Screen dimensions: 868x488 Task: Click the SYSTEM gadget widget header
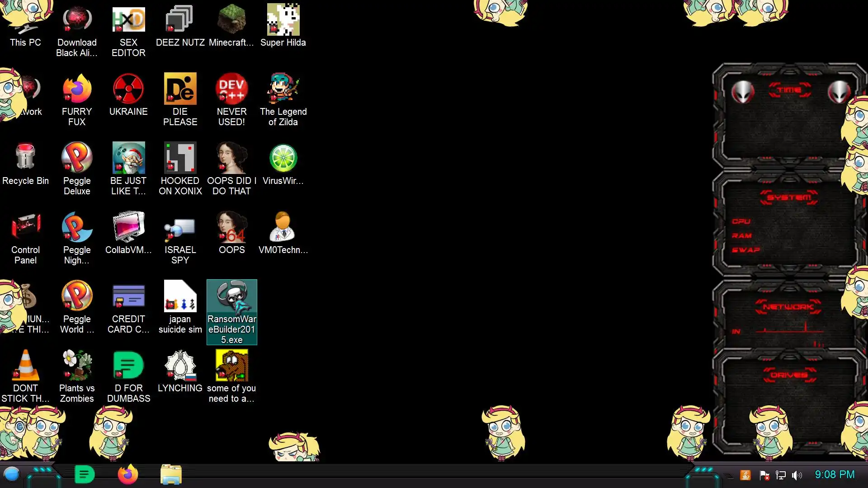click(789, 197)
